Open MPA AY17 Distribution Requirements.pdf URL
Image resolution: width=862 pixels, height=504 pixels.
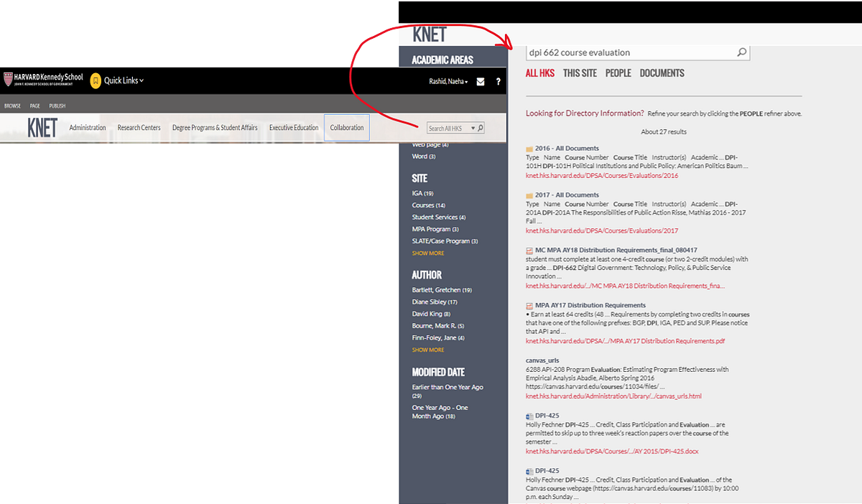pos(626,341)
